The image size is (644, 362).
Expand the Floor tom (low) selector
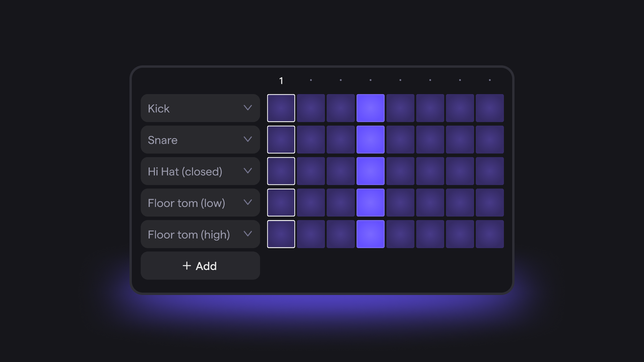tap(200, 203)
